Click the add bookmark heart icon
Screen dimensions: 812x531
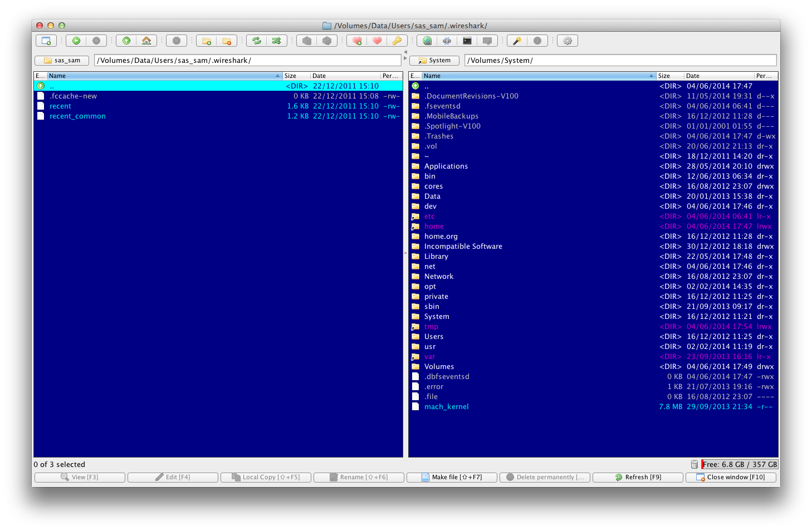357,41
